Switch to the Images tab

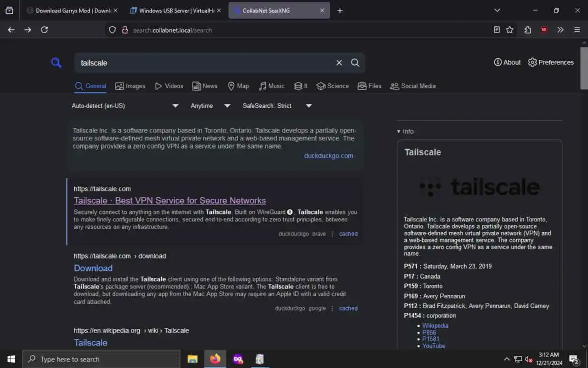point(130,86)
